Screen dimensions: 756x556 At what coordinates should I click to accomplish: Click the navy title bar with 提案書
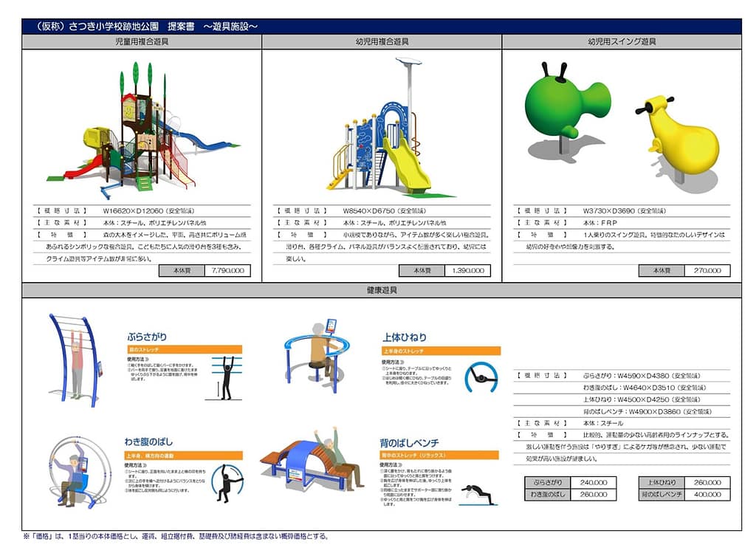click(381, 27)
